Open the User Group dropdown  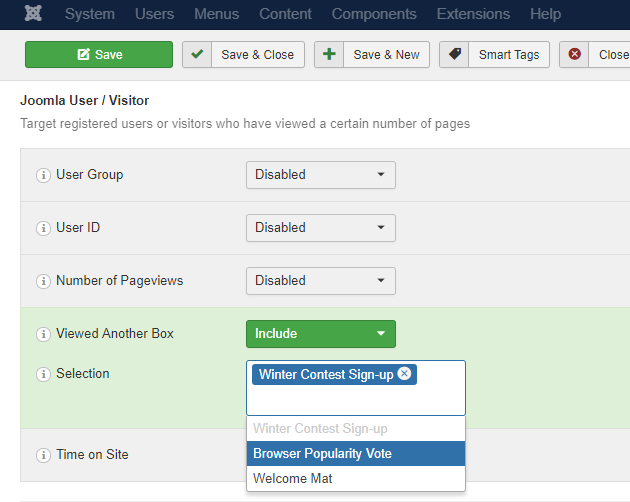point(321,175)
